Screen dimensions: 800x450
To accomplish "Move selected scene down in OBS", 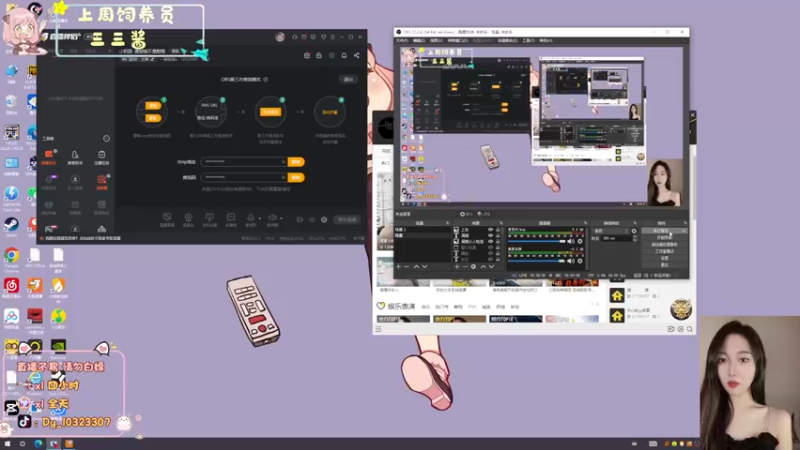I will click(424, 267).
